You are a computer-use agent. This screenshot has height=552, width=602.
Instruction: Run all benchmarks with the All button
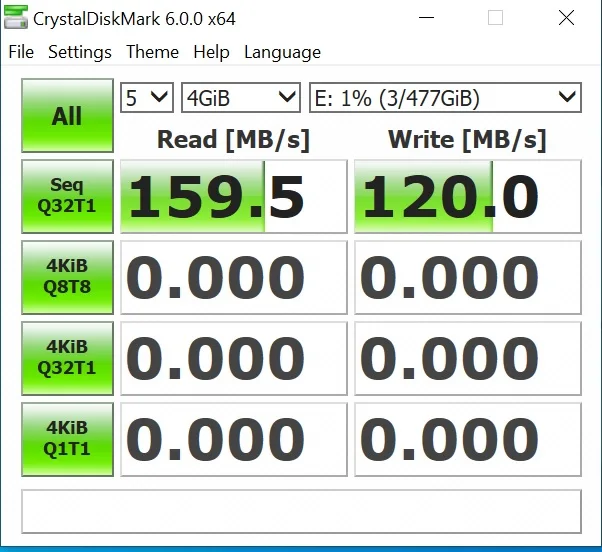(x=67, y=116)
